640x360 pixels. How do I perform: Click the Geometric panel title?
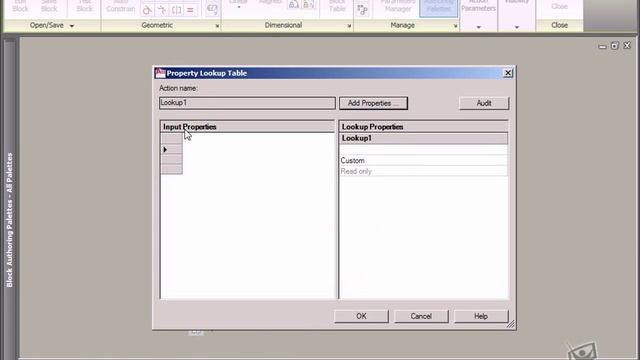157,25
